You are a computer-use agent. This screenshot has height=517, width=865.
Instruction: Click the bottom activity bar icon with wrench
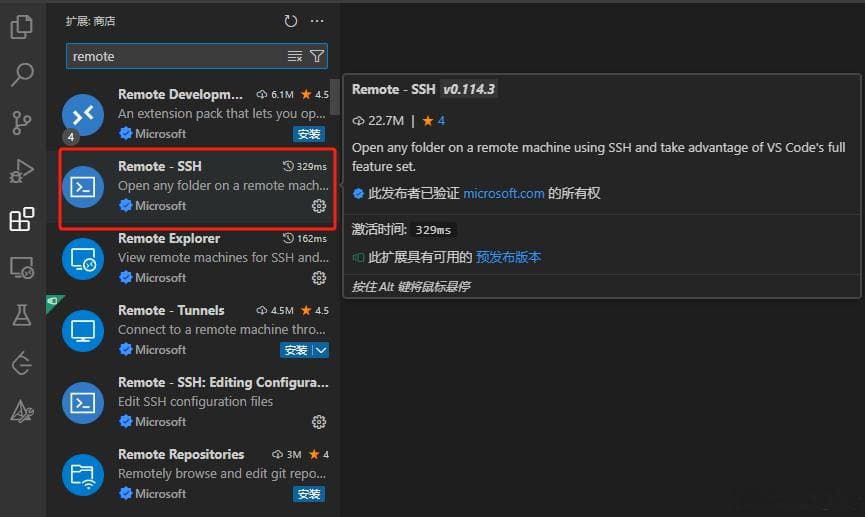(x=22, y=411)
